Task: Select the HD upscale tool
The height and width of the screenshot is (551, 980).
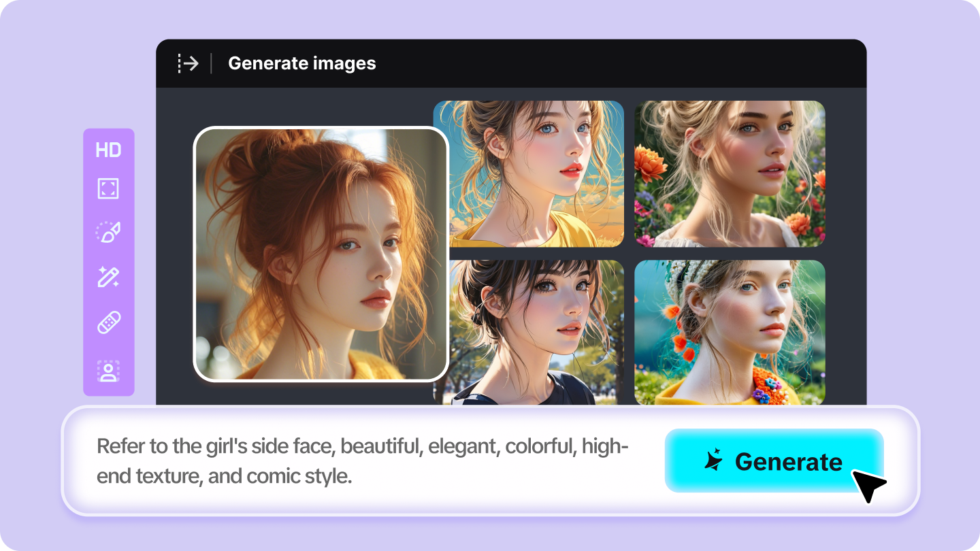Action: 109,150
